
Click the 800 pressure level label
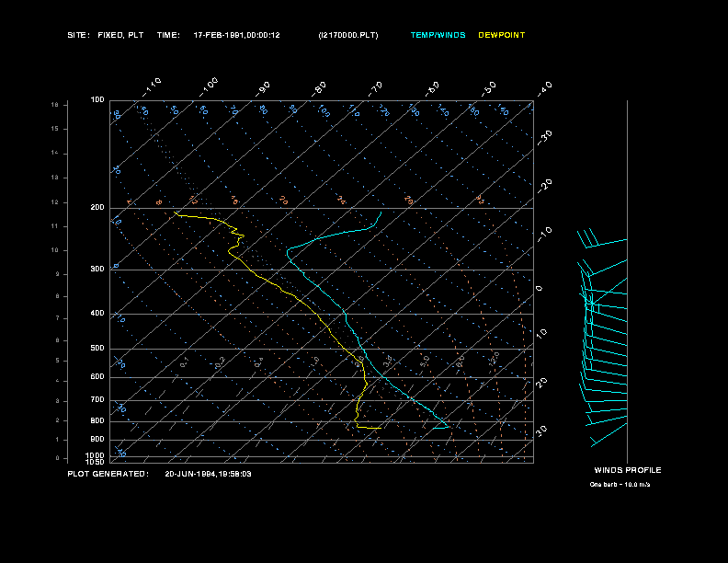pyautogui.click(x=97, y=420)
